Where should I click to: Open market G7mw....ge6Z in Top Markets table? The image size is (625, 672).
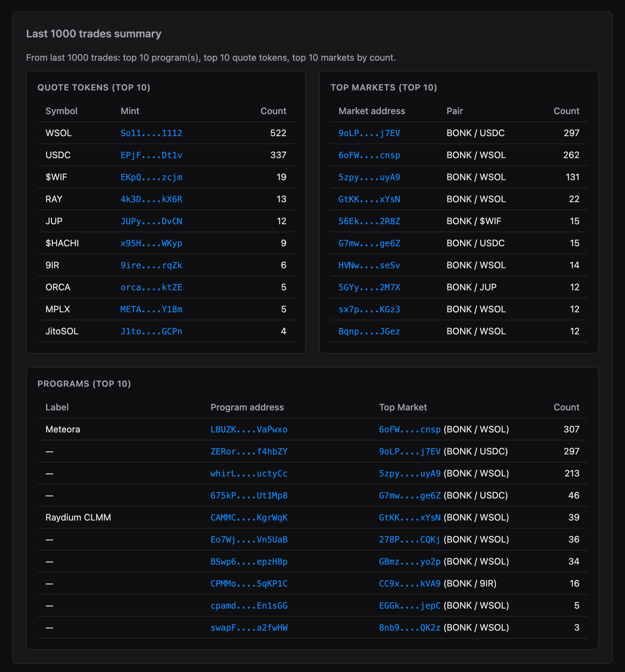tap(369, 243)
